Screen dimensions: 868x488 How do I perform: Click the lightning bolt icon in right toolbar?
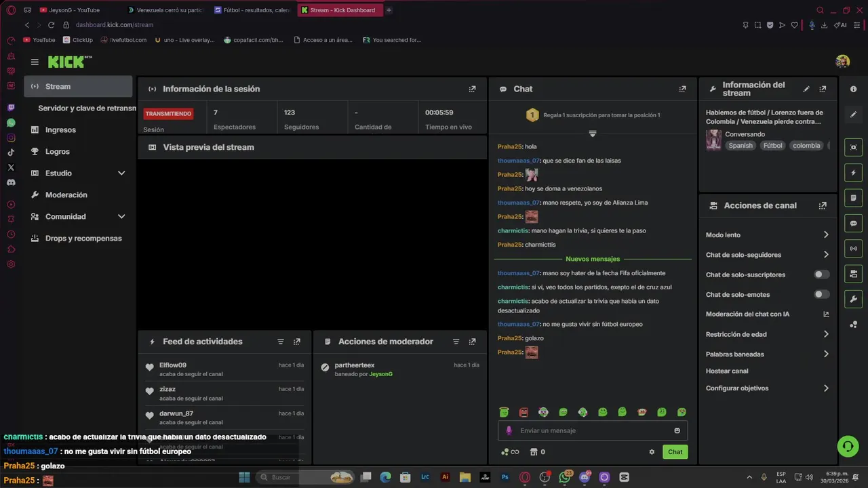(853, 173)
